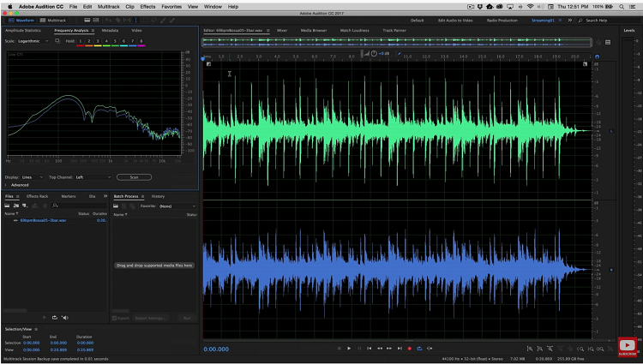Open the Effects menu
This screenshot has height=364, width=643.
pyautogui.click(x=147, y=7)
